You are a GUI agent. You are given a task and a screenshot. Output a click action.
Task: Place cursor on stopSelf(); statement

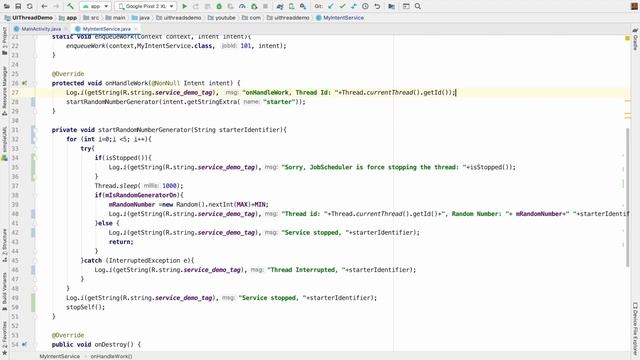pyautogui.click(x=85, y=307)
